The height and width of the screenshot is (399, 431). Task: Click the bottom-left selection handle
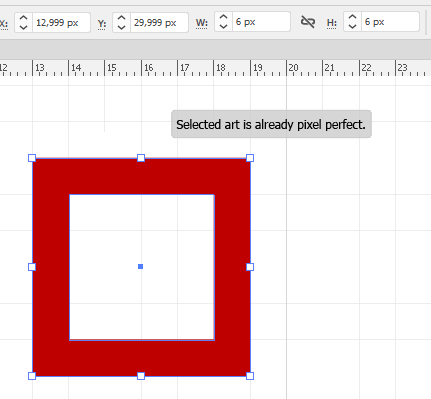pos(32,376)
